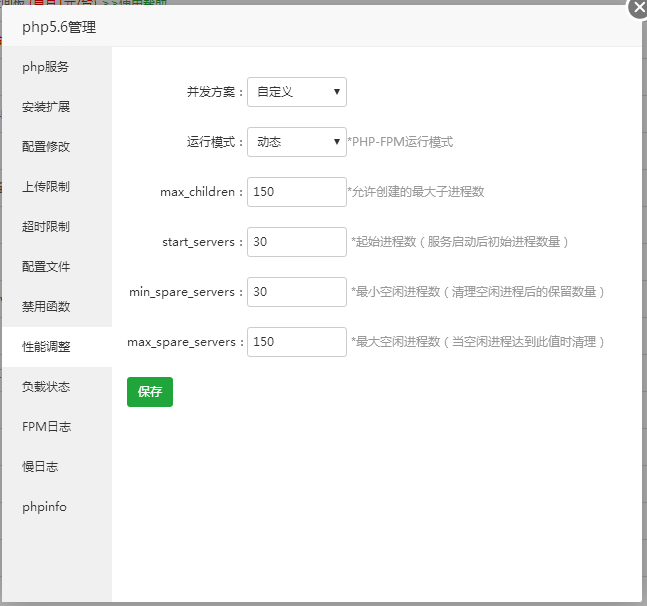
Task: Open the FPM日志 tab
Action: [x=57, y=427]
